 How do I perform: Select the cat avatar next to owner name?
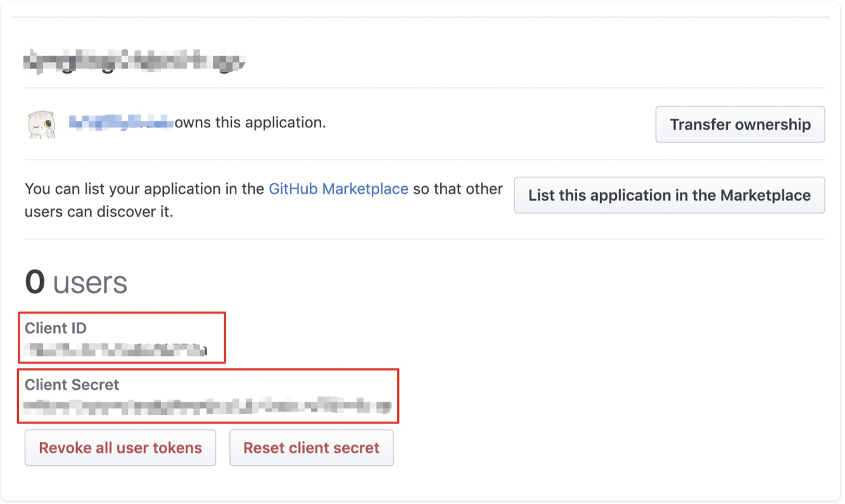point(42,124)
